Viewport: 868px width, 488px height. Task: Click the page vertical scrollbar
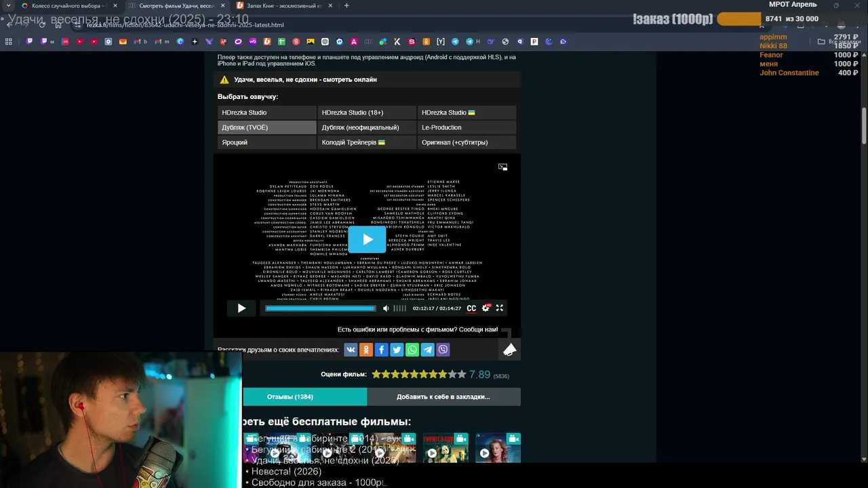point(864,125)
